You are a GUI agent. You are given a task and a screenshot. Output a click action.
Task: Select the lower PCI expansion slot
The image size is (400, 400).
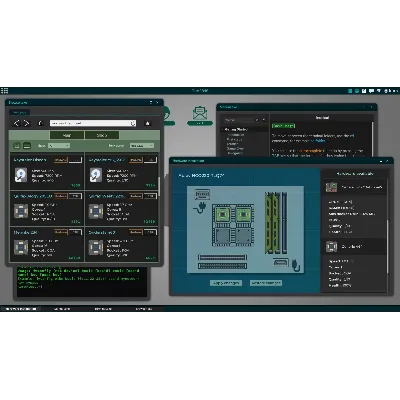click(x=222, y=266)
